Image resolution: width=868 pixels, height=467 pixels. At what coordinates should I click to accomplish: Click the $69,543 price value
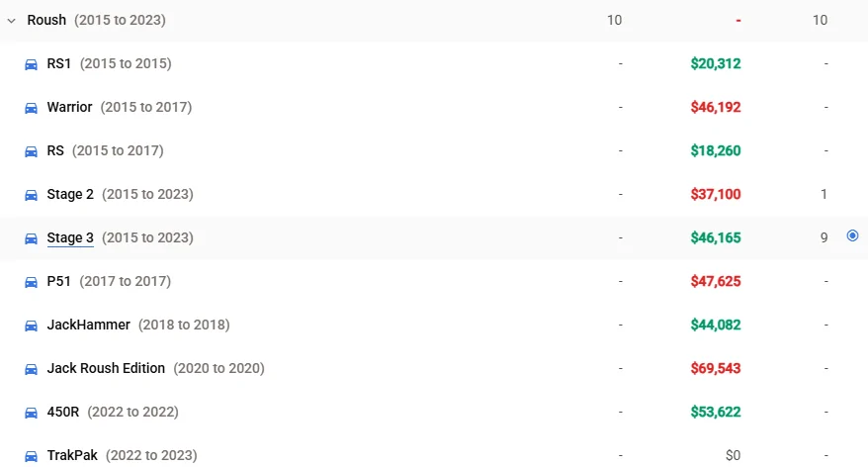point(715,368)
